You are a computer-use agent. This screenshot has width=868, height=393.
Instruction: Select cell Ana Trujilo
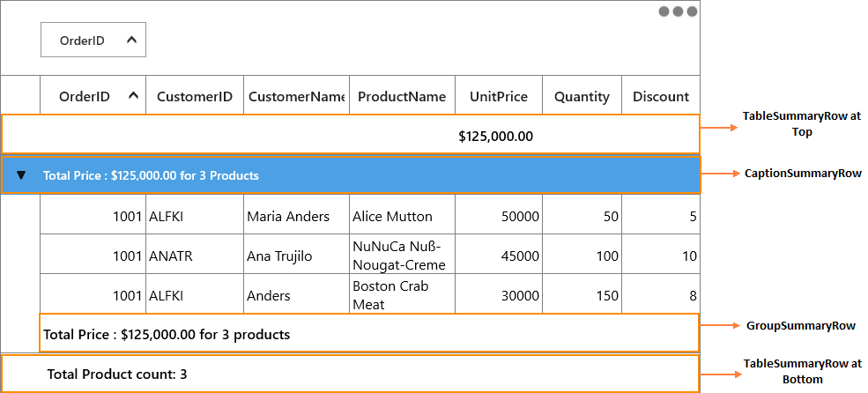point(296,254)
